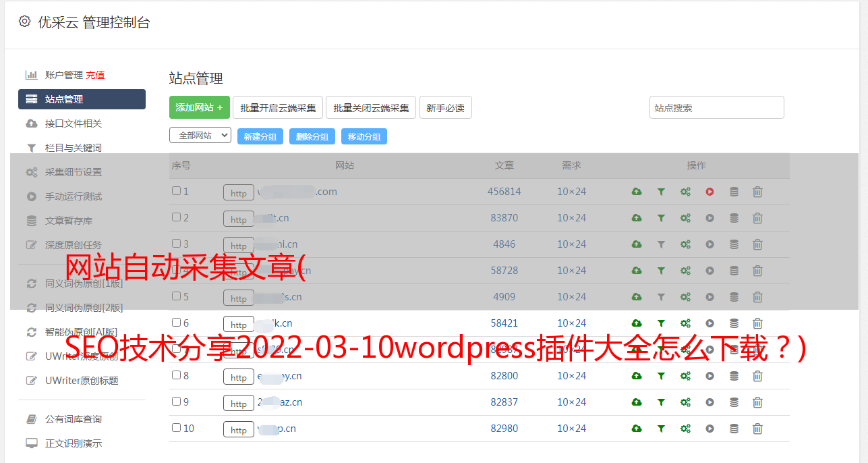
Task: Open 正文识别演示 sidebar item
Action: (x=74, y=443)
